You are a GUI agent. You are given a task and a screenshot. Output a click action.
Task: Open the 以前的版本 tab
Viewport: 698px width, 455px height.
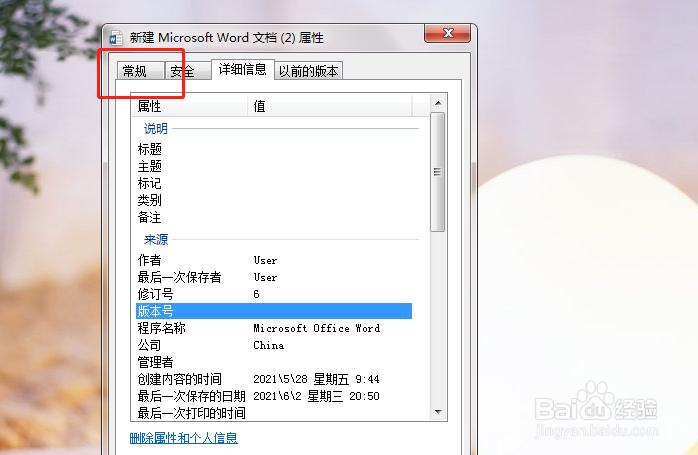coord(308,71)
